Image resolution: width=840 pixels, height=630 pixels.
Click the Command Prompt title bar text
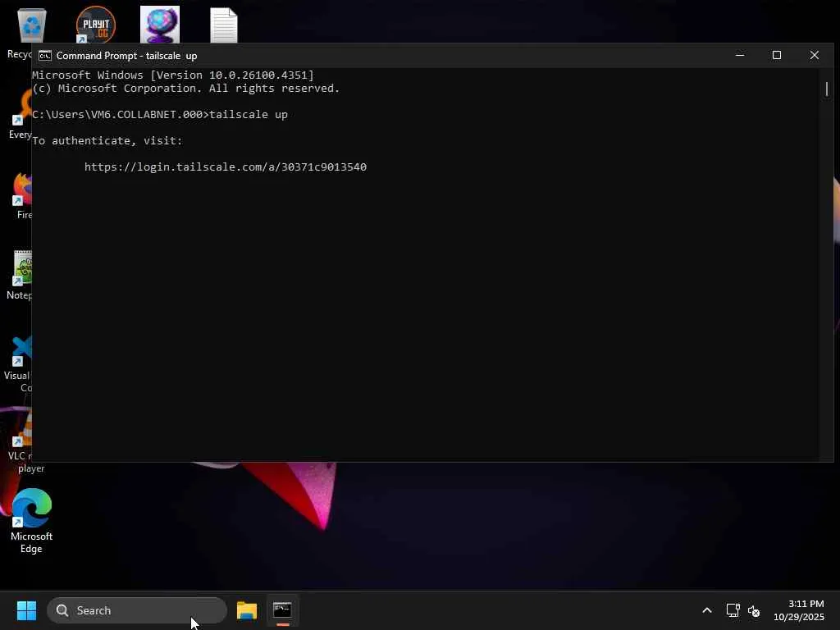[x=126, y=56]
